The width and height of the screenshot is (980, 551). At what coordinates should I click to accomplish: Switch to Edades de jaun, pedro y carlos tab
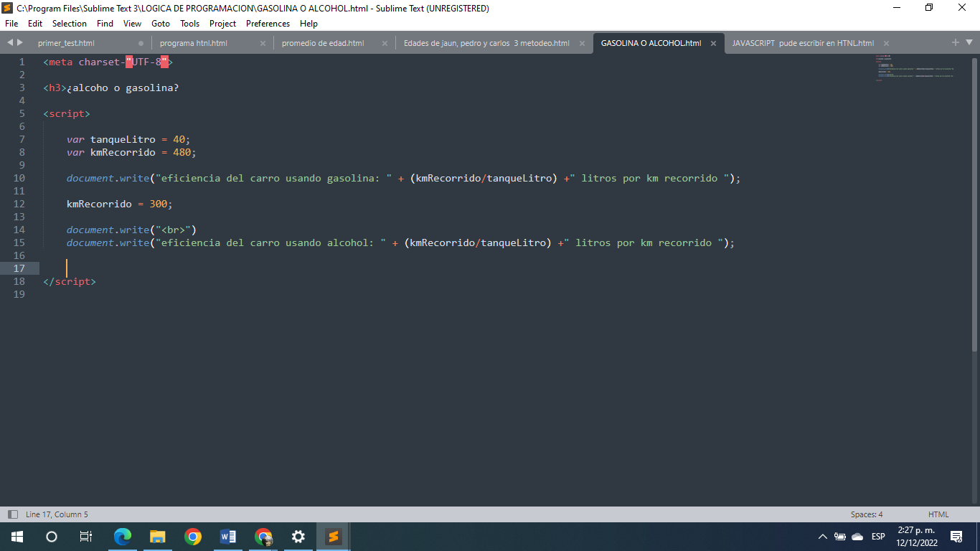486,43
